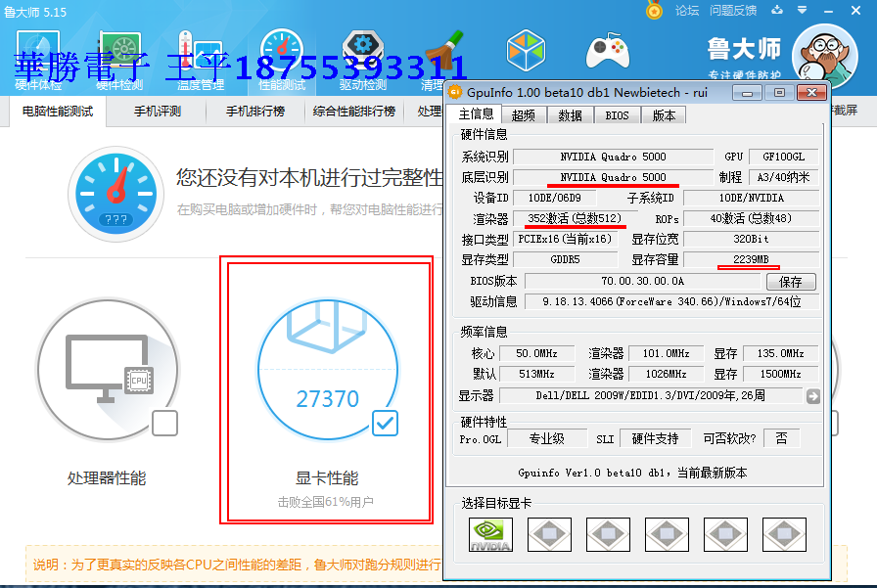
Task: Select the third target card slot icon
Action: point(608,535)
